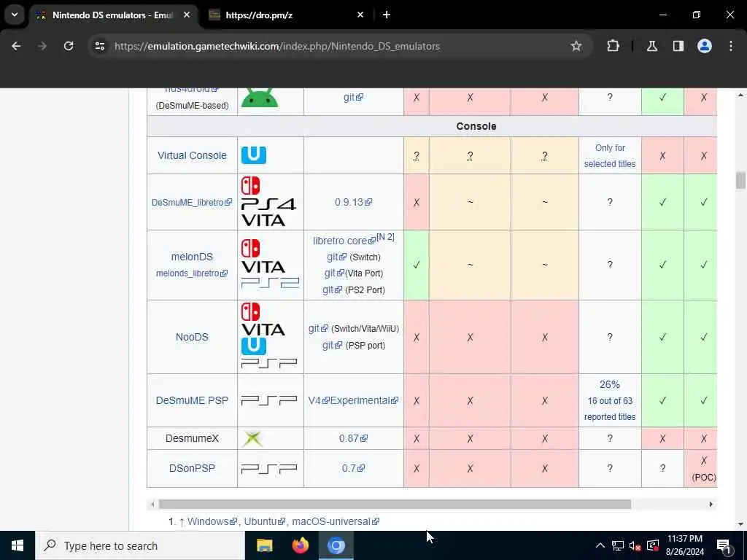This screenshot has height=560, width=747.
Task: Open the Windows Start menu
Action: (18, 545)
